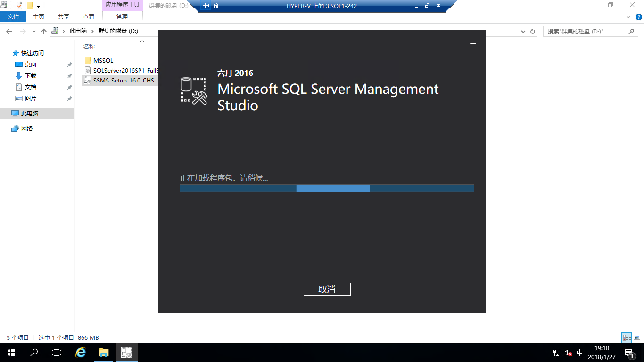
Task: Select 图片 in navigation pane
Action: point(31,99)
